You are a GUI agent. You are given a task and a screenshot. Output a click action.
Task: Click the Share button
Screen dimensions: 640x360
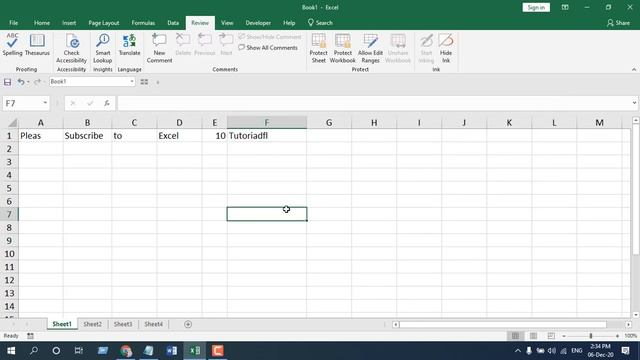(618, 23)
